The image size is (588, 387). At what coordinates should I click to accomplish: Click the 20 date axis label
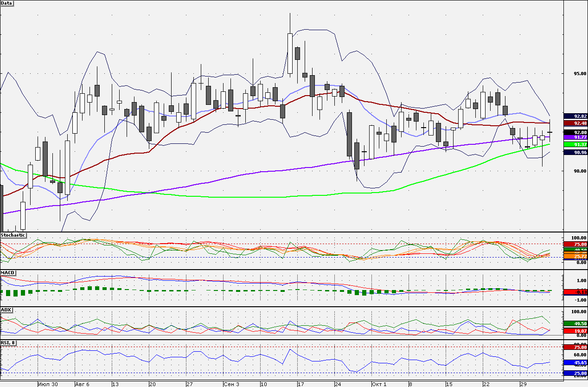(153, 384)
